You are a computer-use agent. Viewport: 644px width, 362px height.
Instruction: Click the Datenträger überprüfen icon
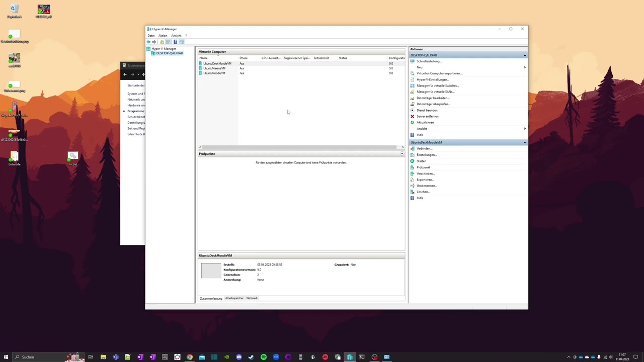coord(413,104)
